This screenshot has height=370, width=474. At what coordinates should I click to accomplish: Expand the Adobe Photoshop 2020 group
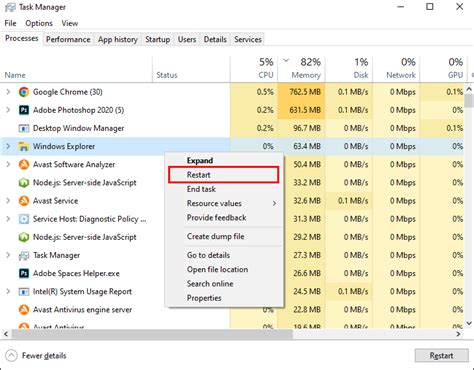(x=8, y=110)
